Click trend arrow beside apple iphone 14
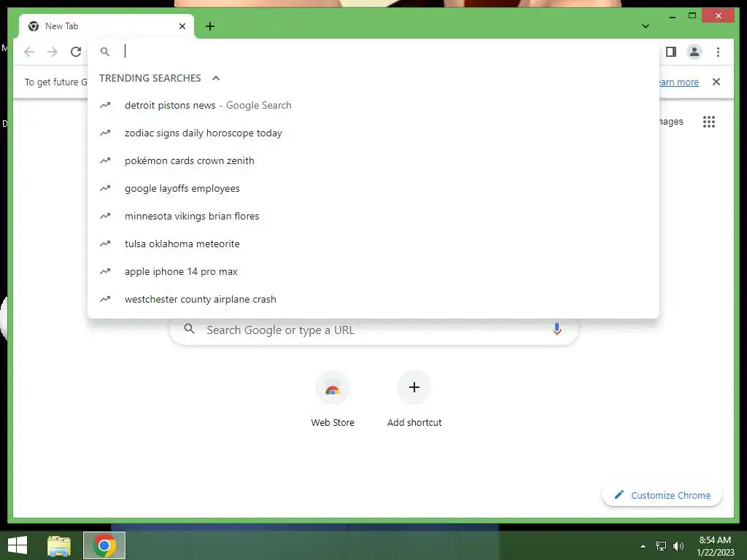Screen dimensions: 747x560 [x=105, y=271]
